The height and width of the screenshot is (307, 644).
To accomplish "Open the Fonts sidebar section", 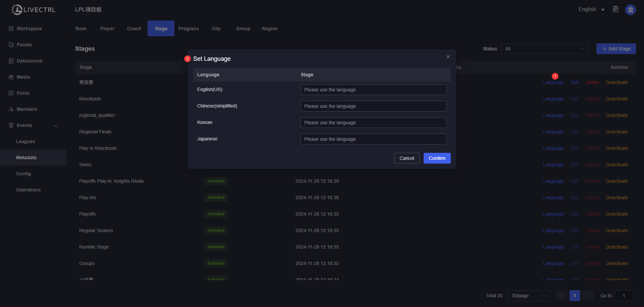I will pyautogui.click(x=23, y=93).
